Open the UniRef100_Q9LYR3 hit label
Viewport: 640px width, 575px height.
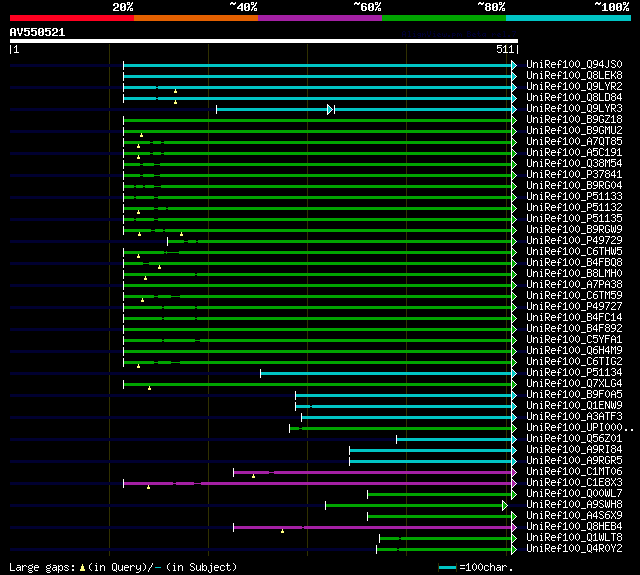point(574,109)
